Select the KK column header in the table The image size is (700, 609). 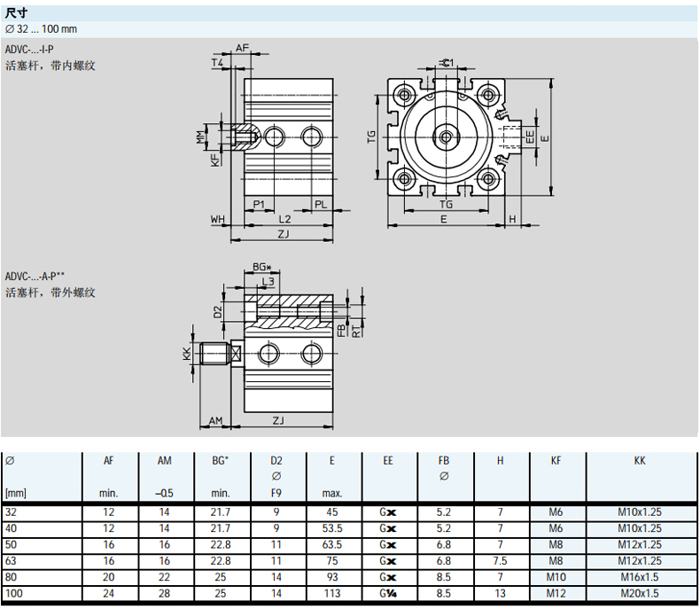[640, 461]
